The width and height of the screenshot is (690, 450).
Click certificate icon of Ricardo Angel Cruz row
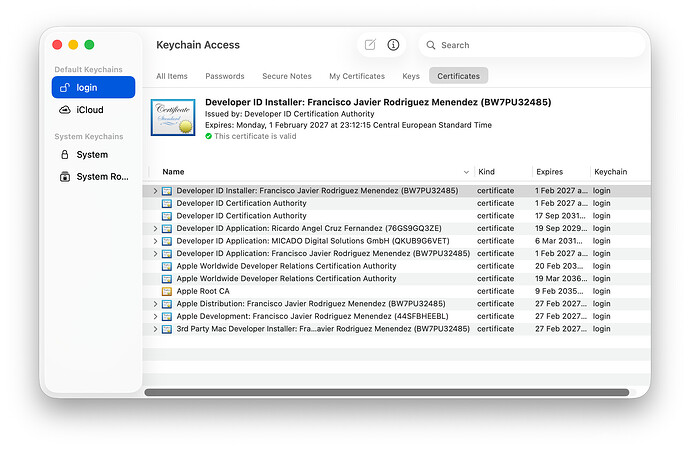[x=167, y=229]
